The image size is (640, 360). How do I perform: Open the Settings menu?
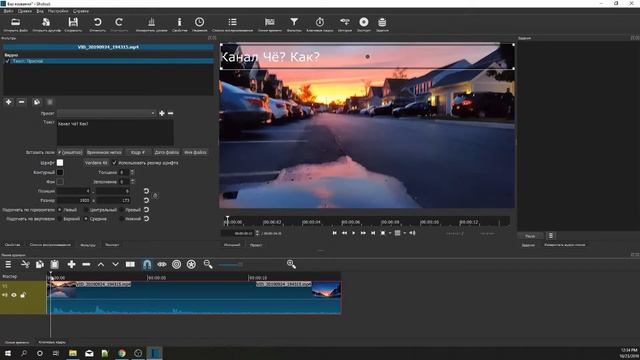coord(58,11)
